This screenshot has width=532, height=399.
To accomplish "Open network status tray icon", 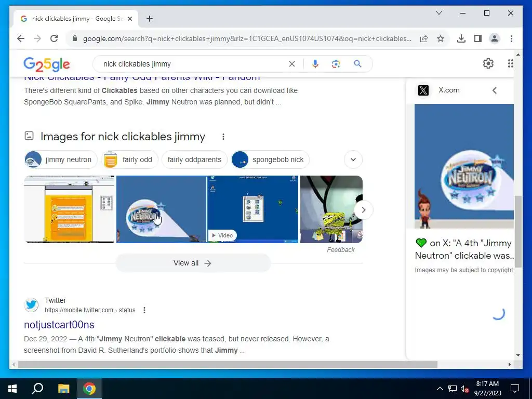I will [x=453, y=389].
